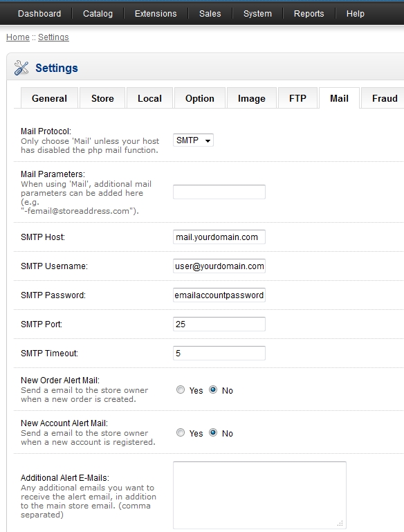The height and width of the screenshot is (532, 404).
Task: Click the Settings tools icon
Action: (21, 68)
